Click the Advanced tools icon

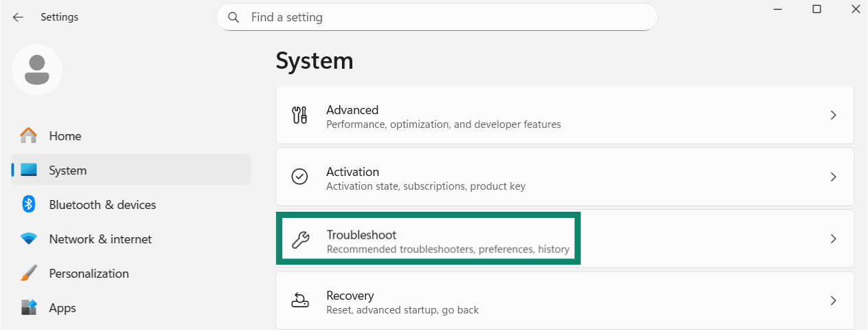click(x=300, y=115)
